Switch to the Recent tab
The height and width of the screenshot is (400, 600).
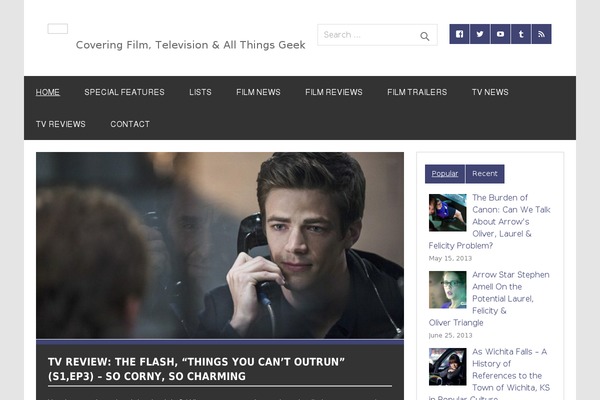[485, 174]
